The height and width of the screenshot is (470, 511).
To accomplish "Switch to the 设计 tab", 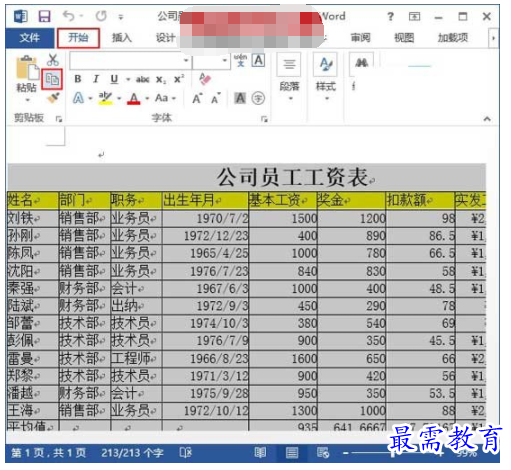I will (x=166, y=38).
